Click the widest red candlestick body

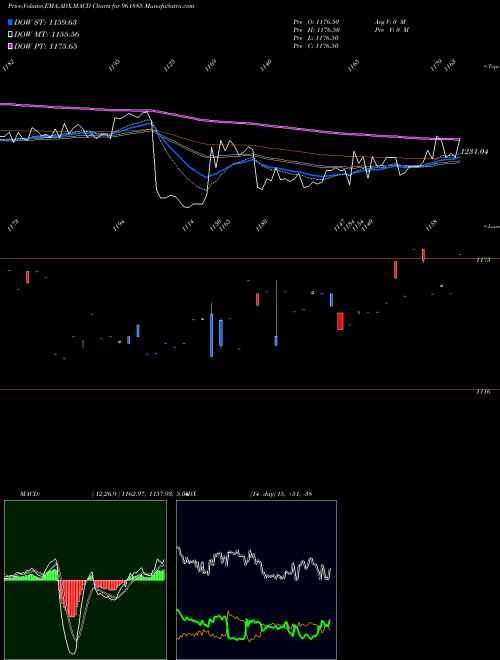(x=340, y=321)
